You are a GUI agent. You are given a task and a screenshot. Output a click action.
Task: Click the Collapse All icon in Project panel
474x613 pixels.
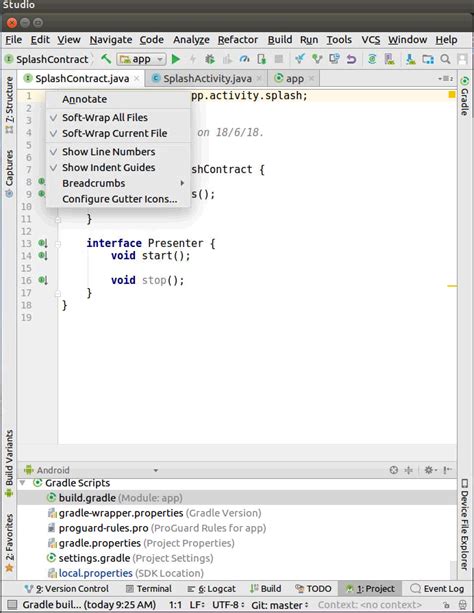point(408,470)
